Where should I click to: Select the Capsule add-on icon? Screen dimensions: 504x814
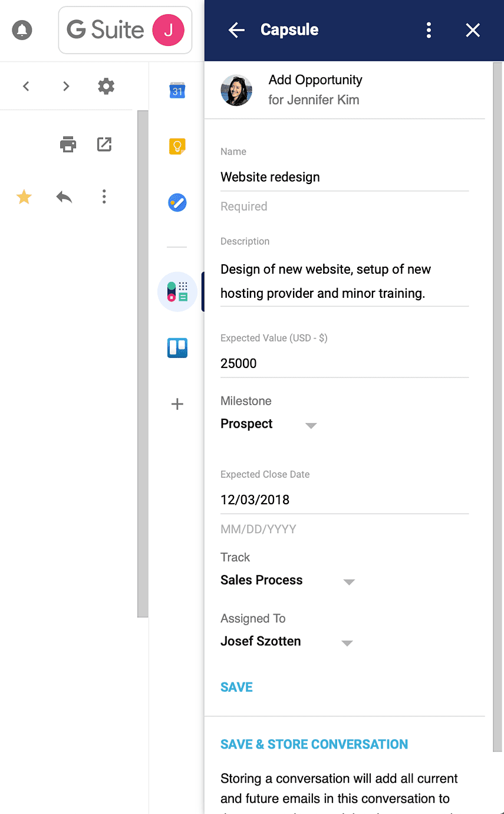(x=177, y=291)
